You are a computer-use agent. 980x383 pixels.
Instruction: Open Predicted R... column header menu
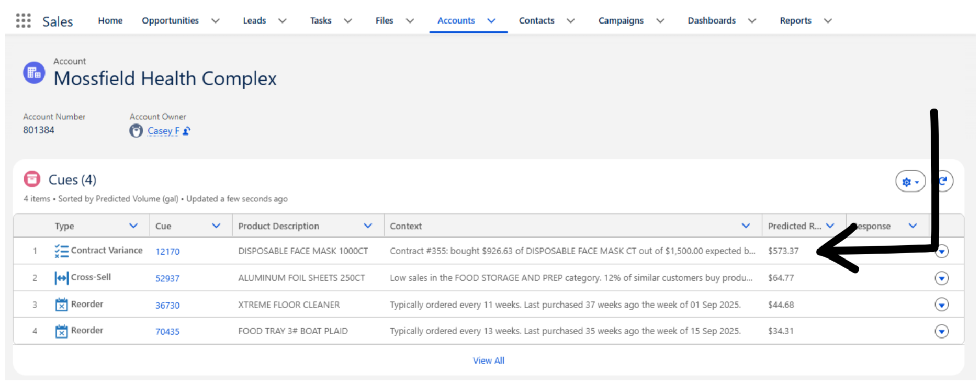click(830, 226)
